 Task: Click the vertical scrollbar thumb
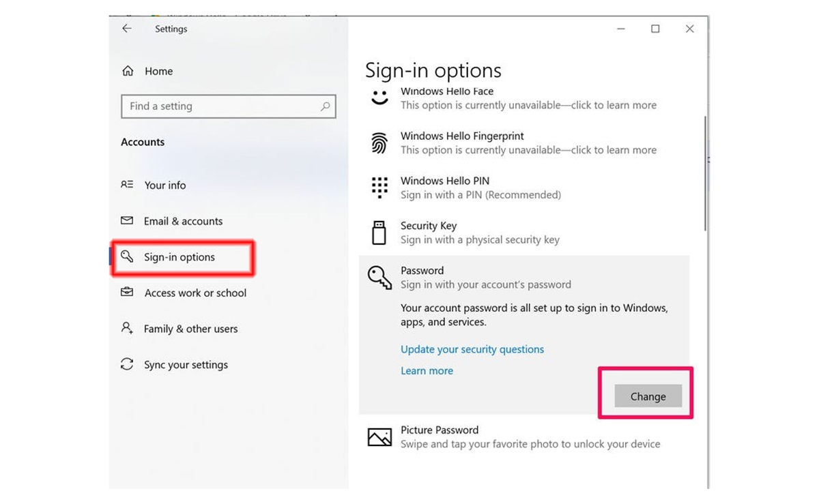click(705, 173)
